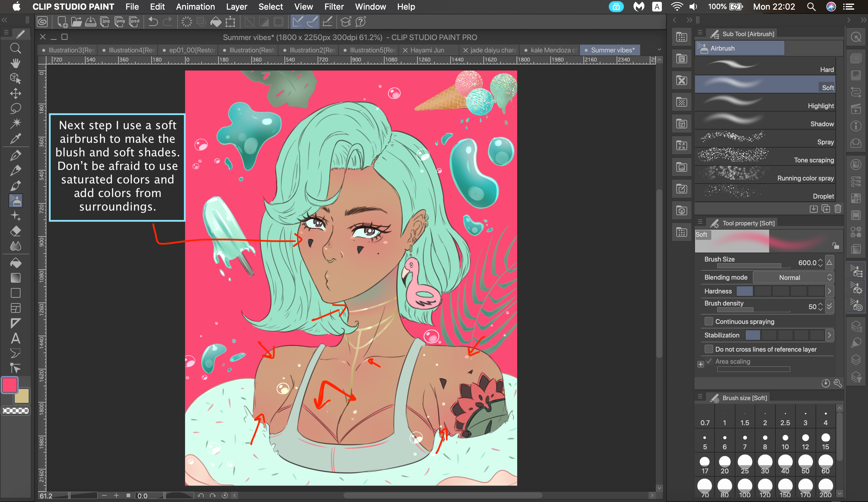Click the Save icon in command bar
This screenshot has height=502, width=868.
pyautogui.click(x=91, y=22)
